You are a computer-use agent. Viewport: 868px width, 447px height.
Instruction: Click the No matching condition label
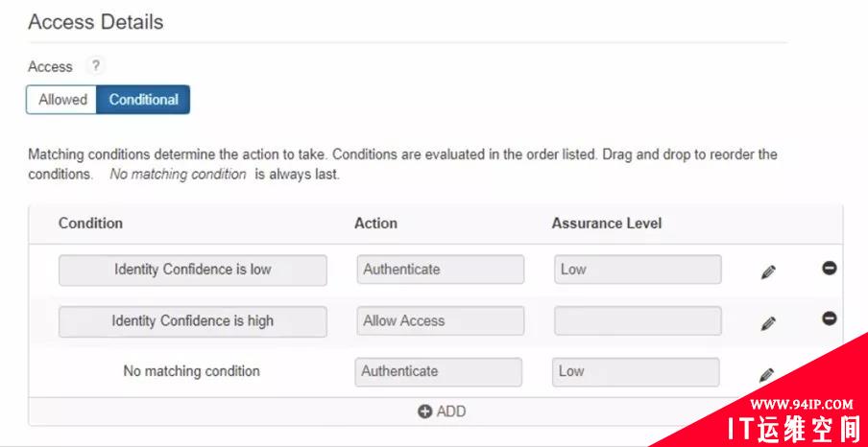coord(191,371)
